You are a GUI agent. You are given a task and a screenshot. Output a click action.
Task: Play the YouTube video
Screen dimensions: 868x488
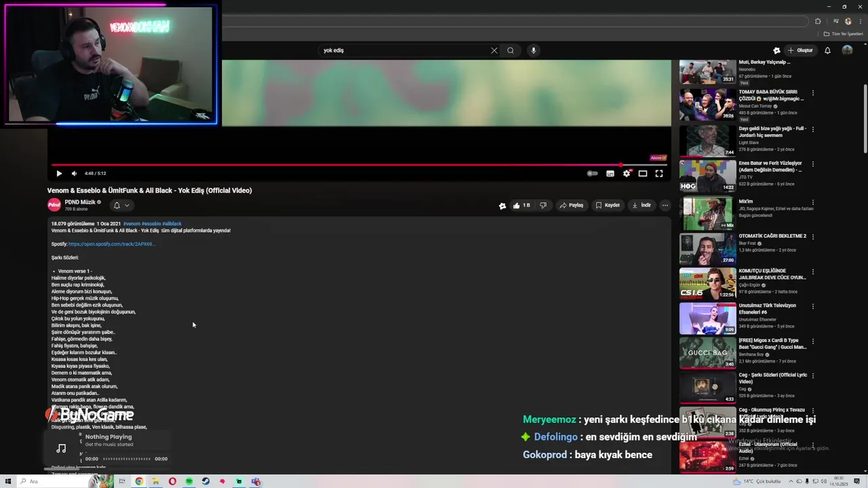tap(59, 174)
